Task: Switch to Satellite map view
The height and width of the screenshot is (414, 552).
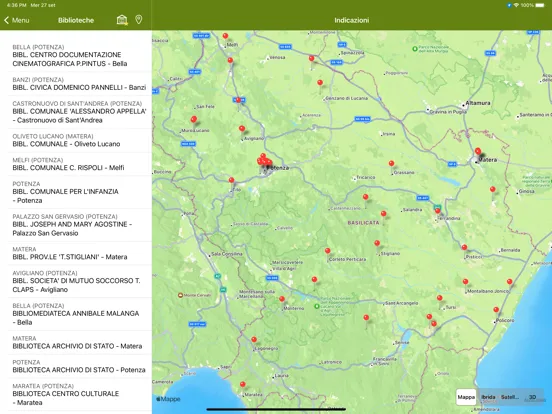Action: (x=510, y=397)
